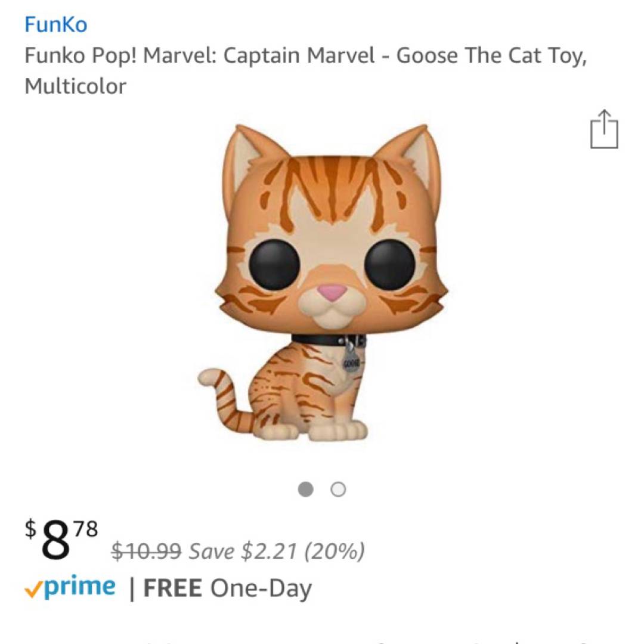Click the blue prime logo text
The height and width of the screenshot is (644, 644).
[x=79, y=587]
